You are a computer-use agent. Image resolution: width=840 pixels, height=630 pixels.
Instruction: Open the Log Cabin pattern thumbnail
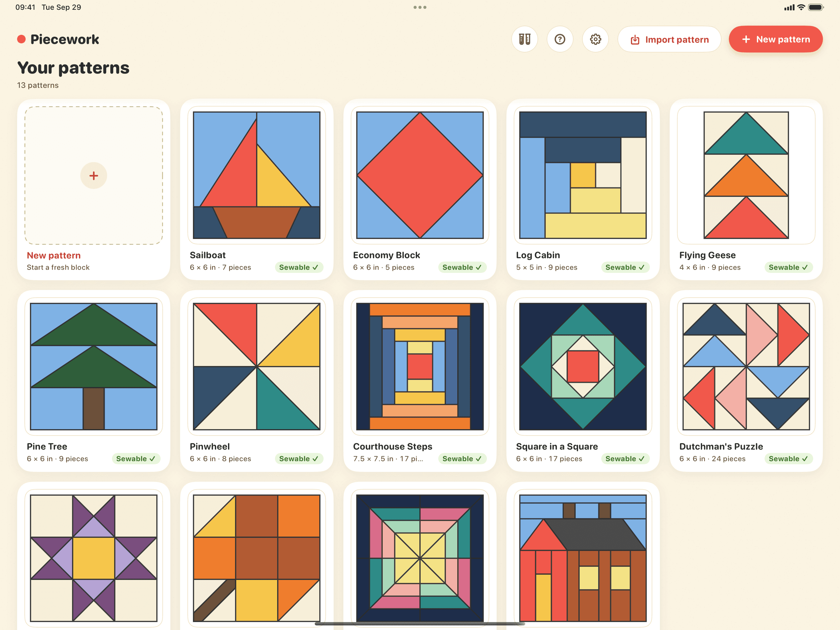pos(583,175)
